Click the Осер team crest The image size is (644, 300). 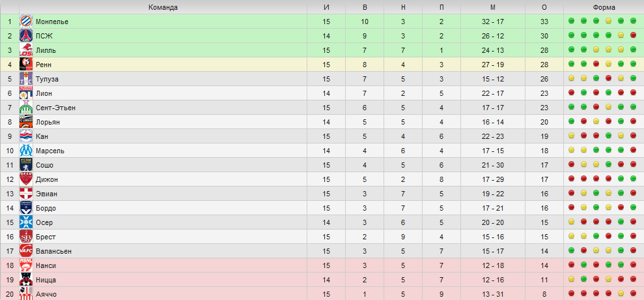click(26, 222)
